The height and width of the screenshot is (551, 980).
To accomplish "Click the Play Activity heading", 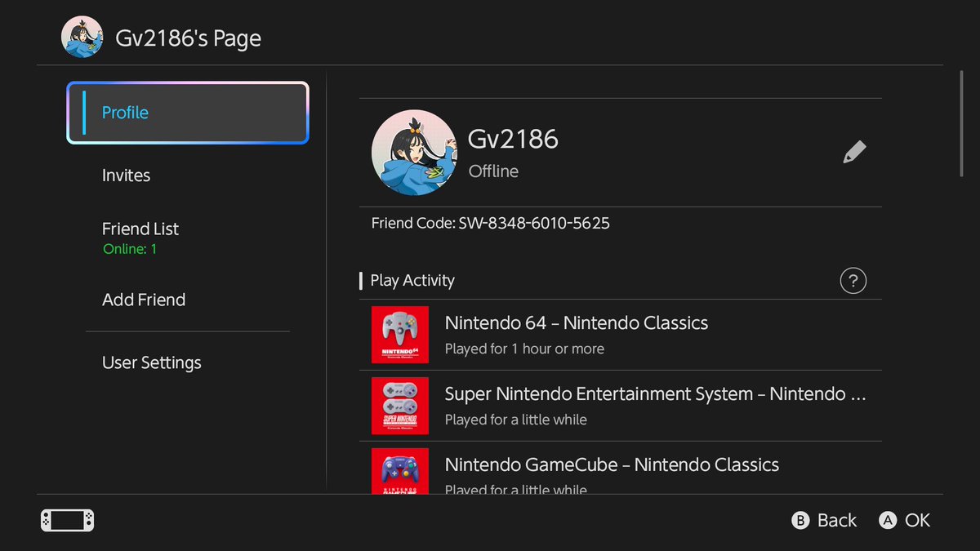I will 412,281.
